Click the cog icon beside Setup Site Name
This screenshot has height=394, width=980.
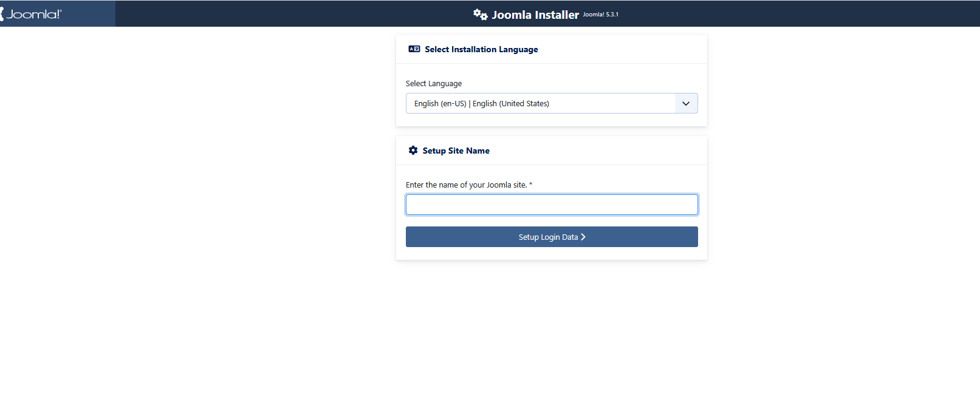click(413, 151)
